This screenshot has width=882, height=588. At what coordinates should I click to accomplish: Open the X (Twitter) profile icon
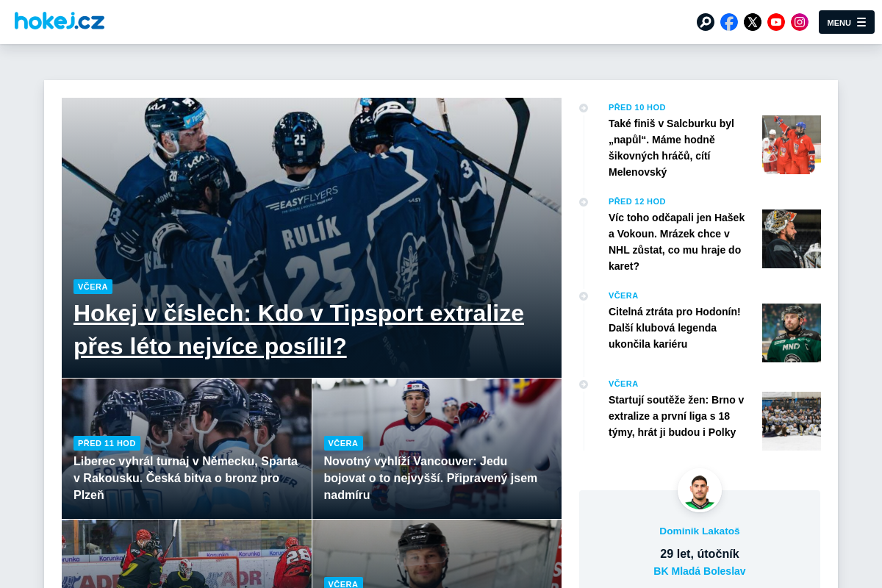753,22
